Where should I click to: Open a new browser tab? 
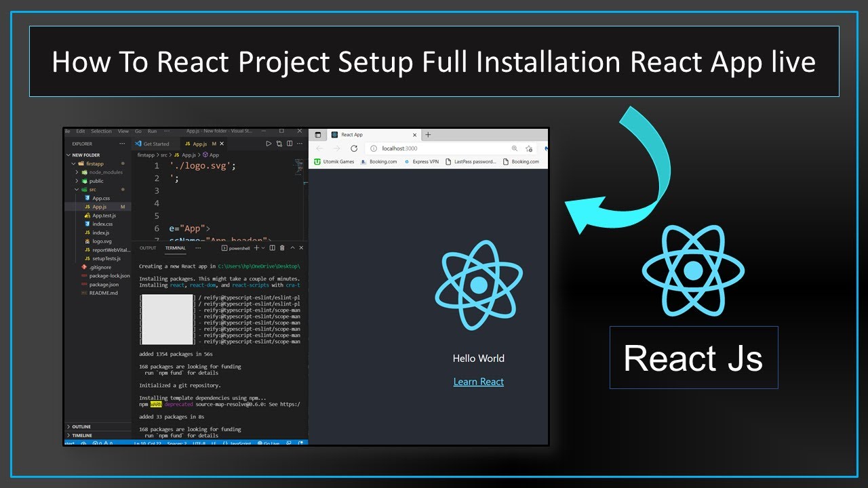coord(428,135)
